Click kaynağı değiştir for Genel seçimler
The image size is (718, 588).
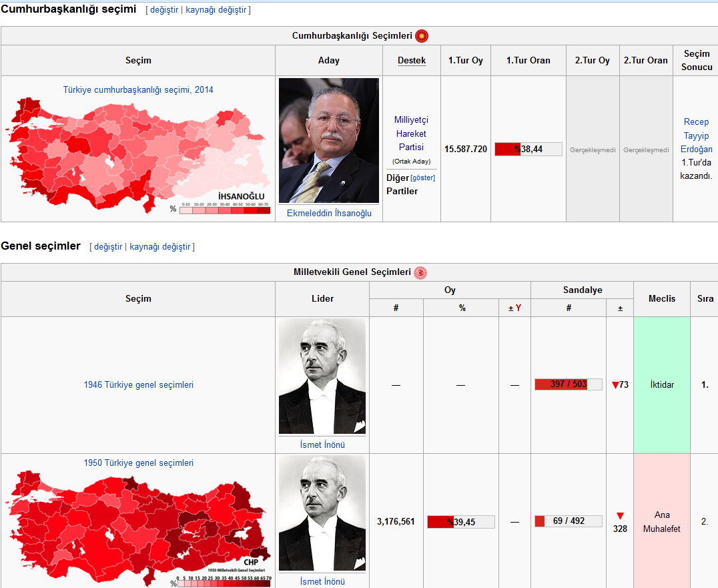[161, 247]
